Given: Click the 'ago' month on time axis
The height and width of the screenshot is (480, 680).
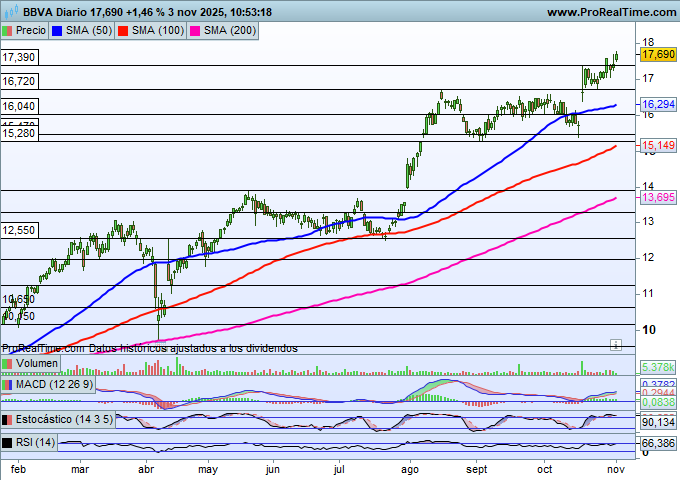Looking at the screenshot, I should [x=410, y=467].
